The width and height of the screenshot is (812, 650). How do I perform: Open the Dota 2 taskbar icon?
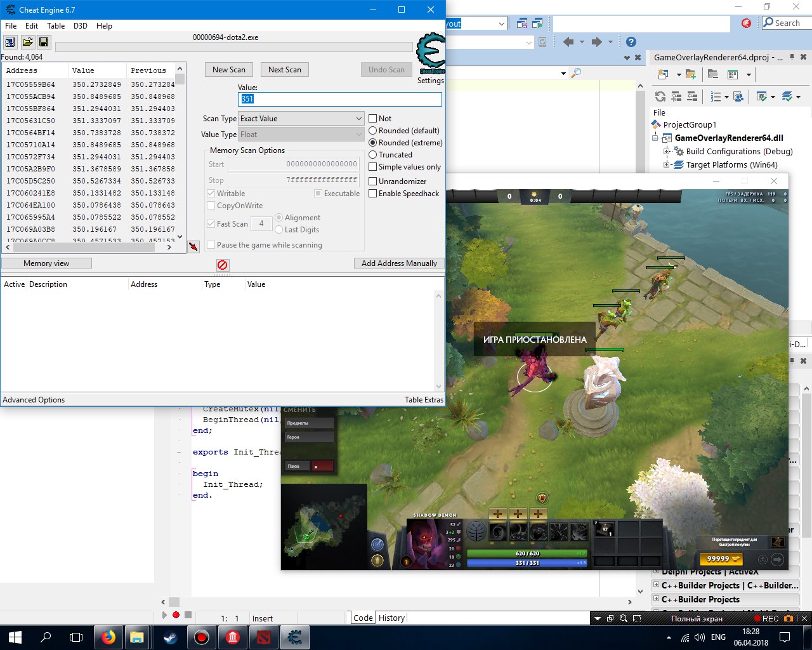coord(263,637)
